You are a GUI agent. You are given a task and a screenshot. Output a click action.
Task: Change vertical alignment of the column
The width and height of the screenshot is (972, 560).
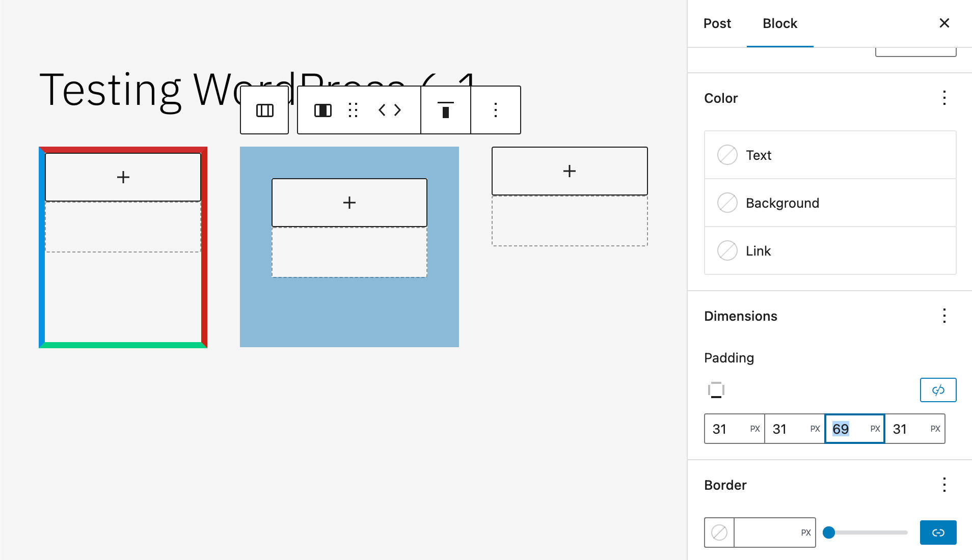[445, 110]
